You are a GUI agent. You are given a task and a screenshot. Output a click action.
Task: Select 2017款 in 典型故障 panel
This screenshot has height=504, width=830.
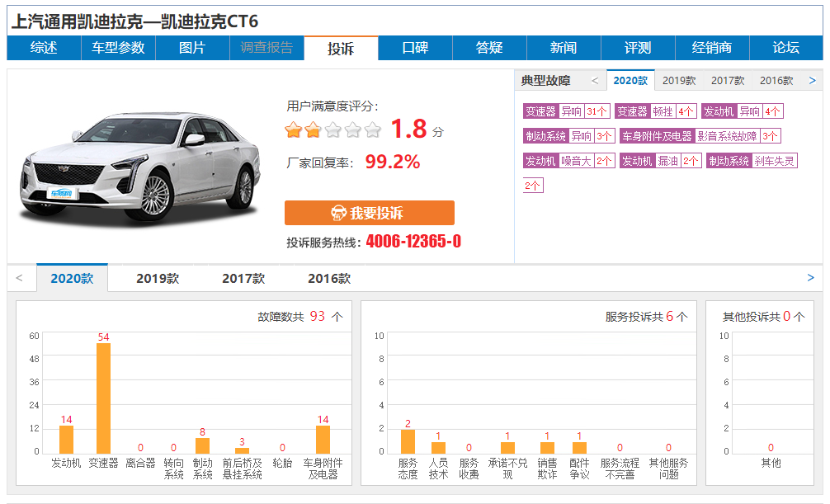click(x=728, y=81)
